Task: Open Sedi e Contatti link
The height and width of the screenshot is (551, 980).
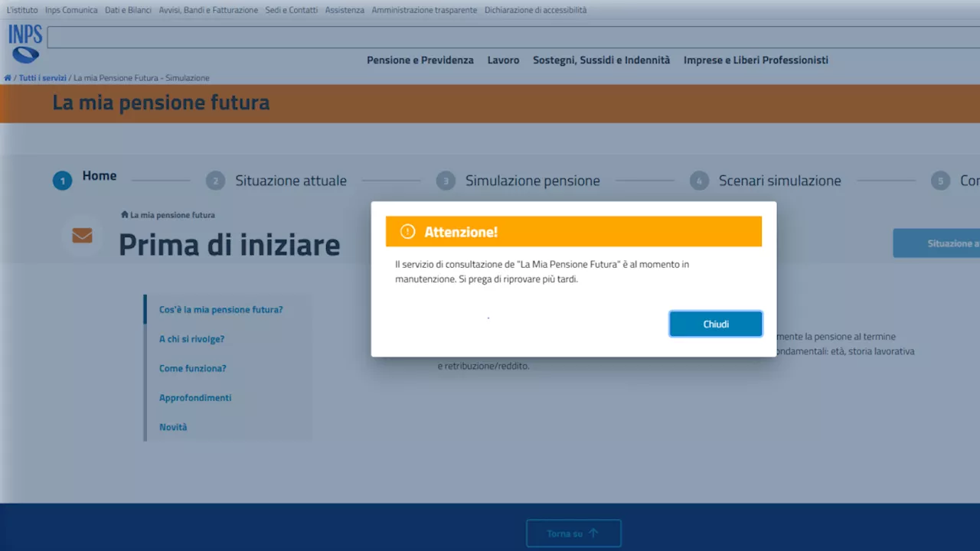Action: tap(292, 10)
